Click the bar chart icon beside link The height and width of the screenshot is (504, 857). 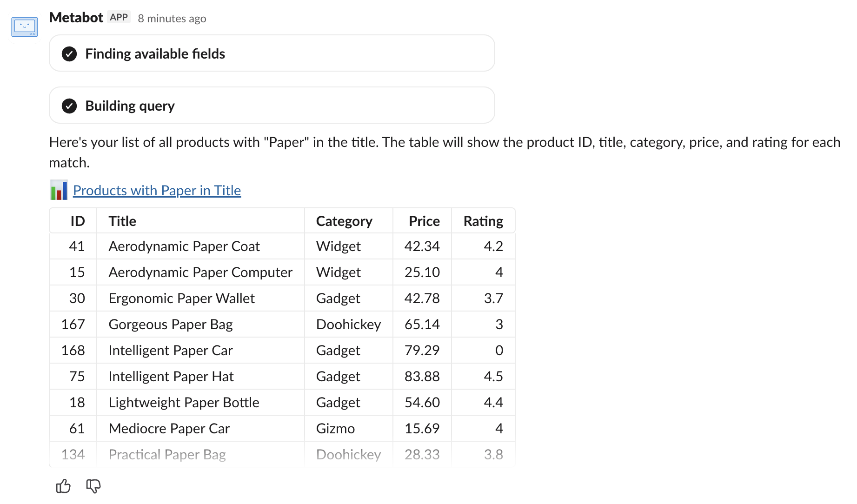coord(59,190)
